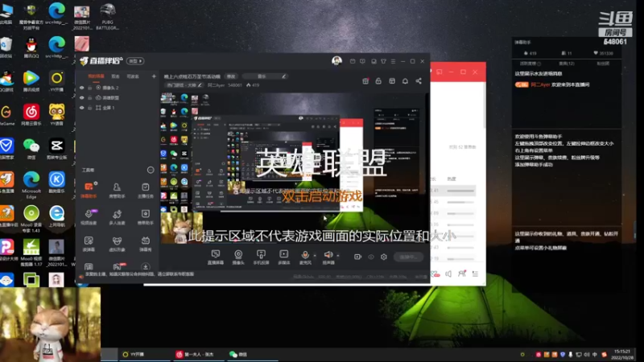Open the notification bell in the streaming app

coord(405,81)
